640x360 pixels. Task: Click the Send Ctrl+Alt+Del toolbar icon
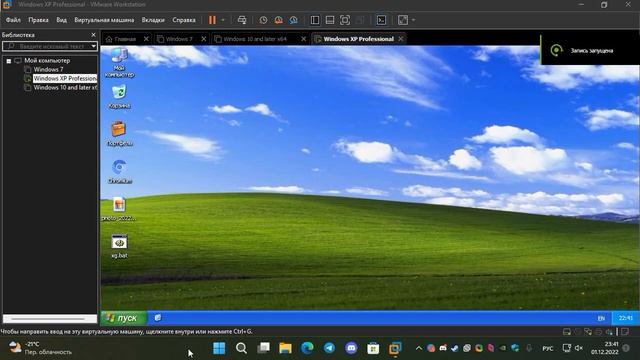click(242, 20)
